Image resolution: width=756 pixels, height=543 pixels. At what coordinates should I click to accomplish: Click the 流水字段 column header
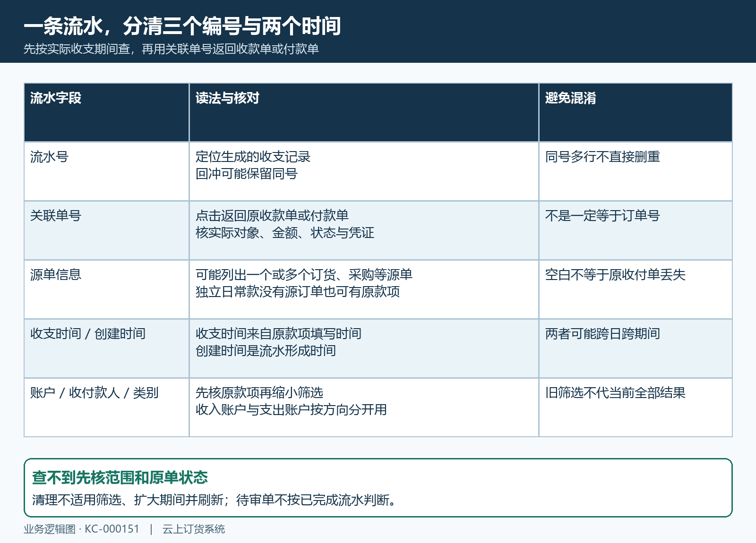tap(56, 98)
